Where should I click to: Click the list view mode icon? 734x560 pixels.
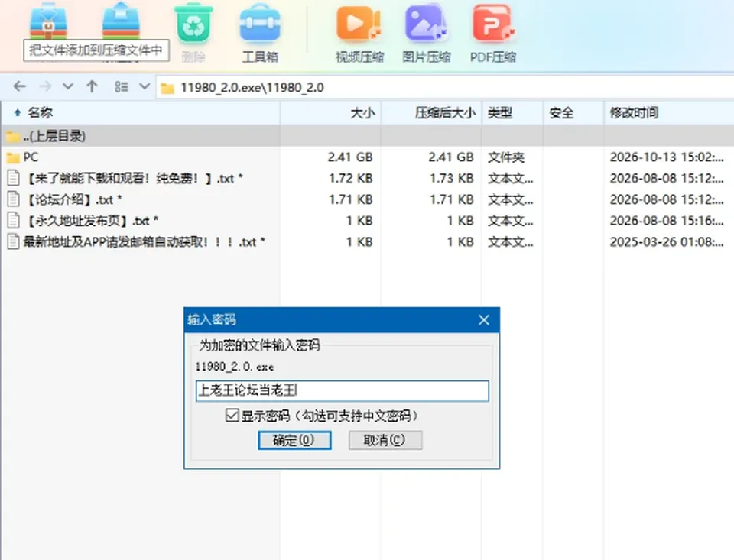click(122, 86)
